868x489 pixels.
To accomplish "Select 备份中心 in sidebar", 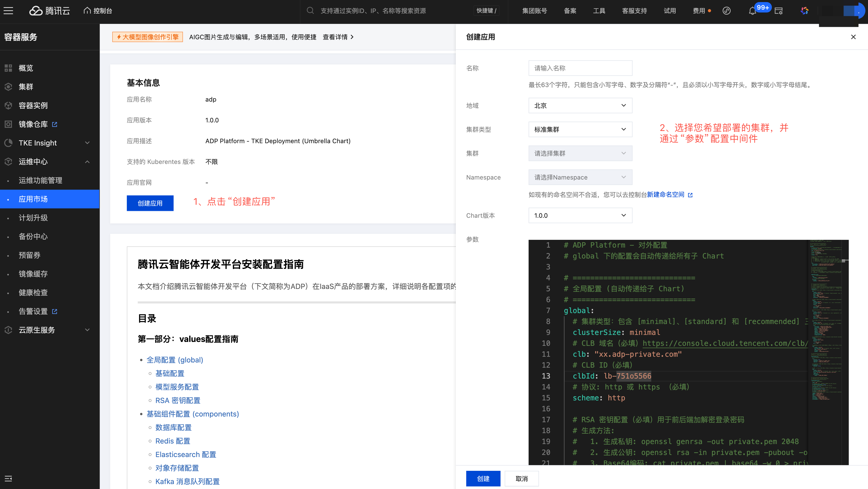I will tap(33, 236).
